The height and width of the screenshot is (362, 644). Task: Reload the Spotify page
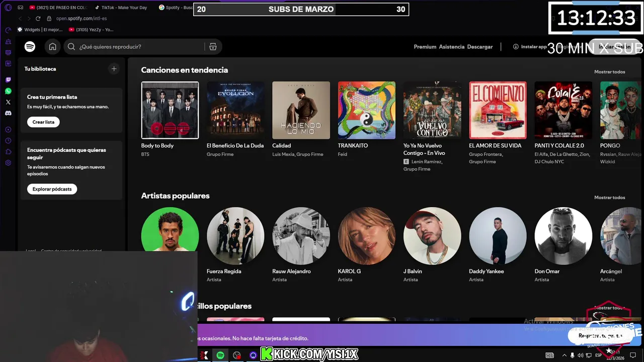pyautogui.click(x=38, y=19)
